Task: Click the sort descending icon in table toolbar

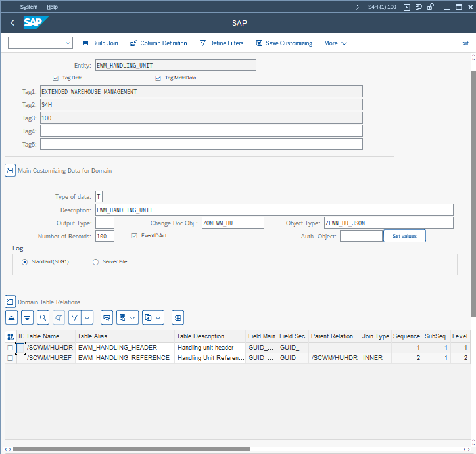Action: (x=27, y=317)
